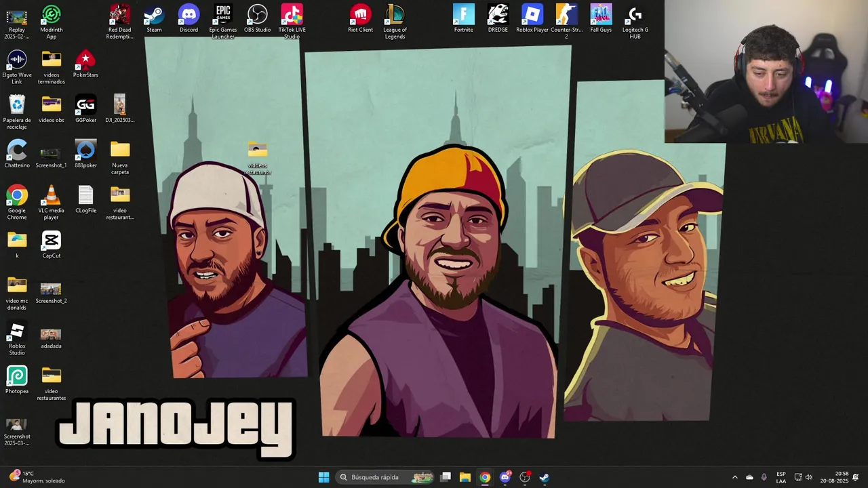
Task: Select the 'videos terminados' folder
Action: click(52, 67)
